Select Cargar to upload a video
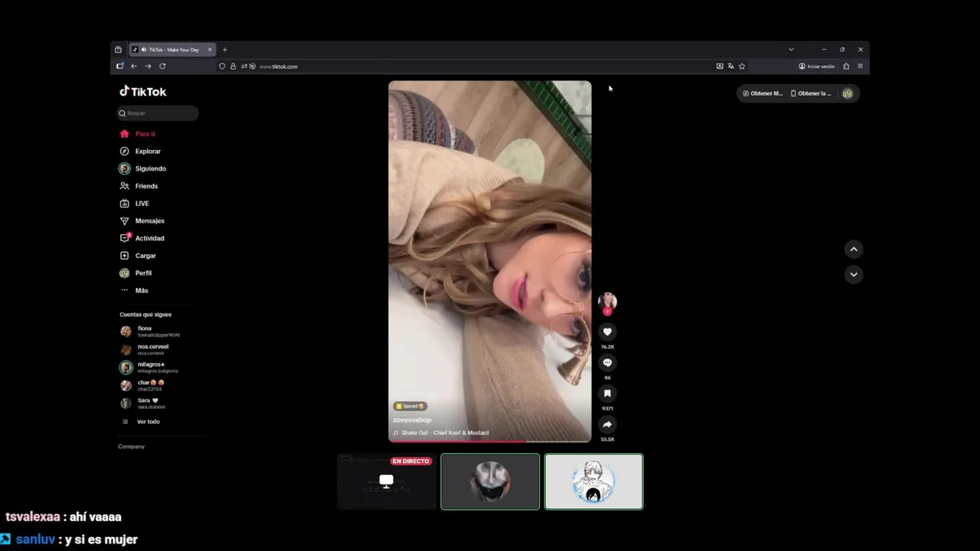 [x=145, y=256]
